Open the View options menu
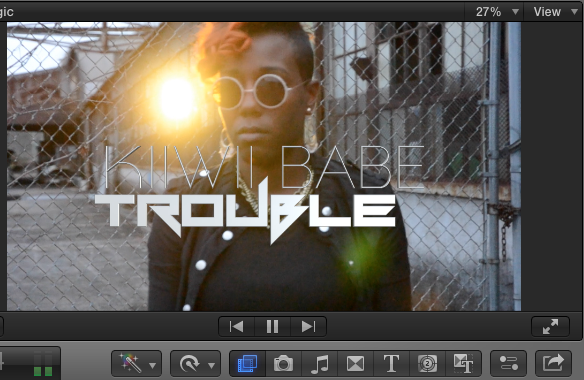 [x=554, y=12]
